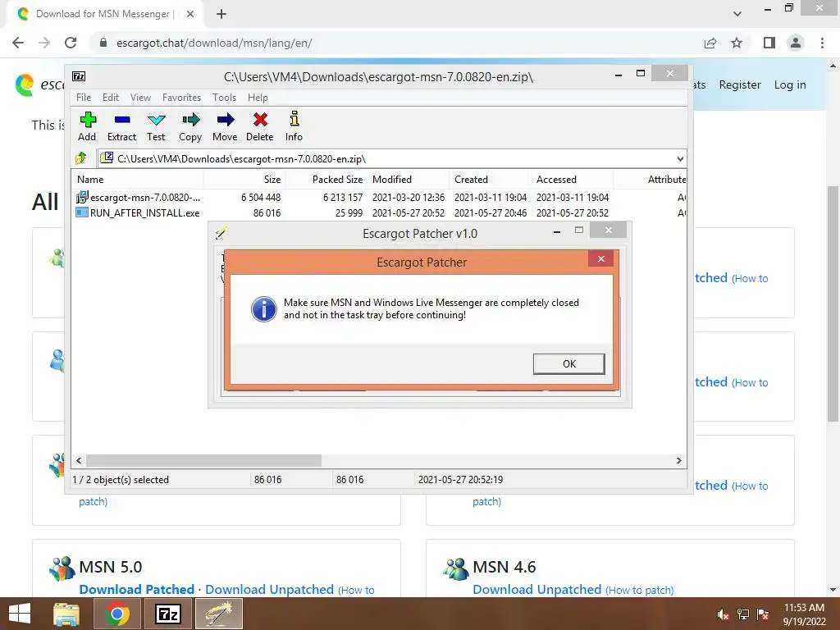Open the Help menu in 7-Zip

[258, 98]
